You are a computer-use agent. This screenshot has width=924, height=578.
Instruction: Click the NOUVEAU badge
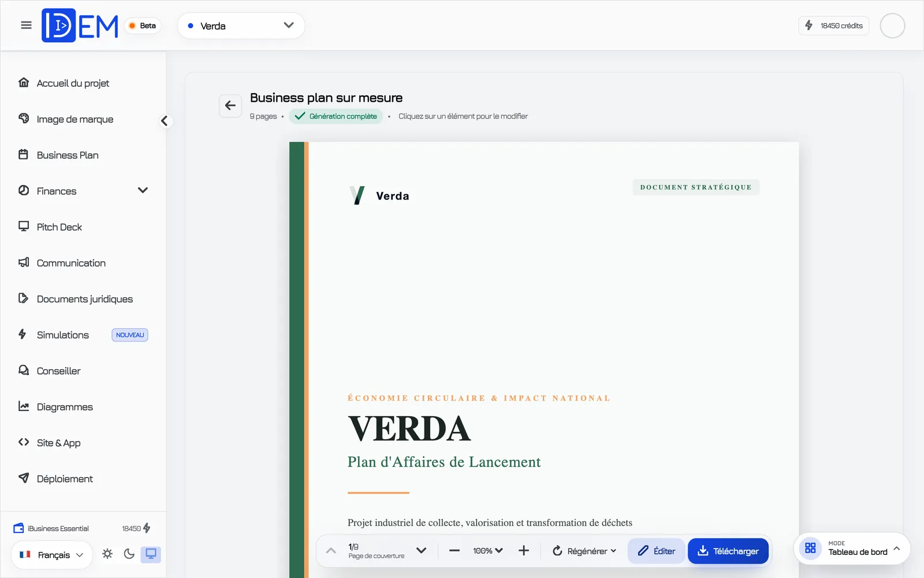tap(130, 335)
